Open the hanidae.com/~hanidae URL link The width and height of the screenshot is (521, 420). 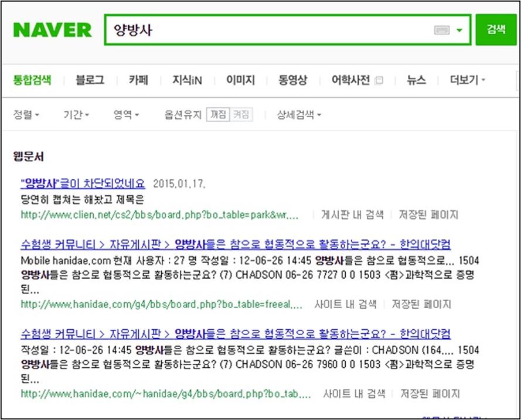coord(166,394)
